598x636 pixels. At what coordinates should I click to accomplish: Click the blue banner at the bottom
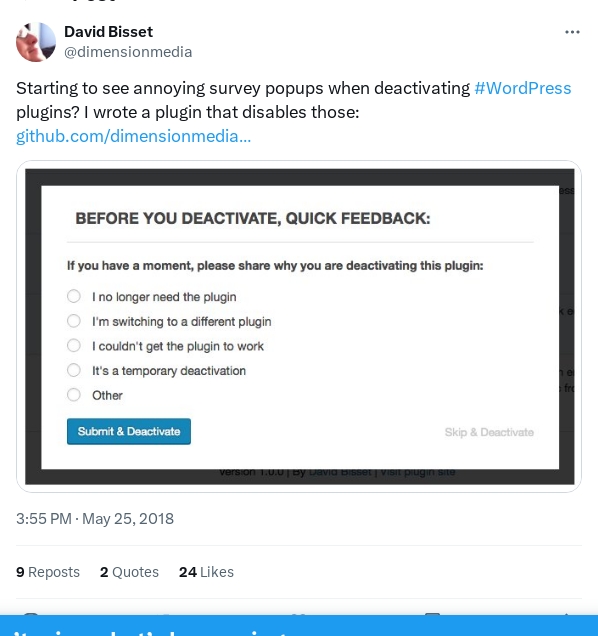click(x=299, y=625)
